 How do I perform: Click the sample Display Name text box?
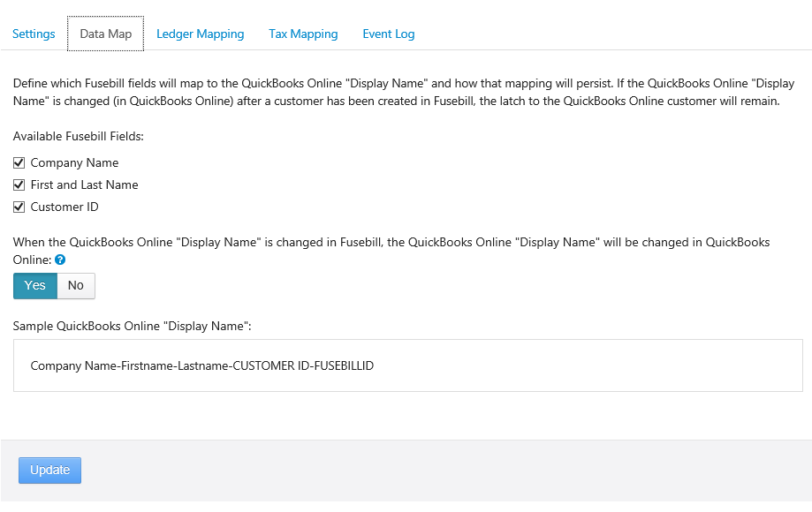pos(408,365)
